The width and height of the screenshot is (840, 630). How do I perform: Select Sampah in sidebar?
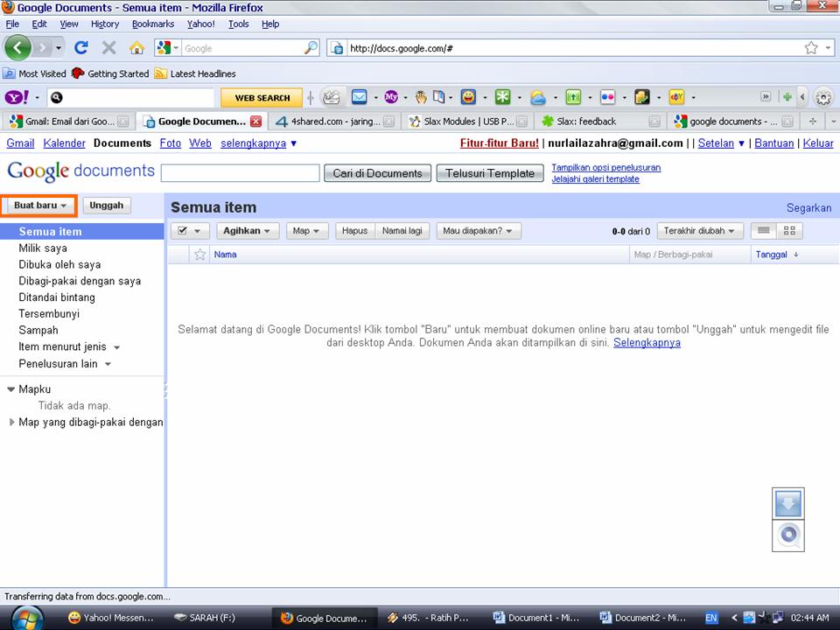click(38, 330)
